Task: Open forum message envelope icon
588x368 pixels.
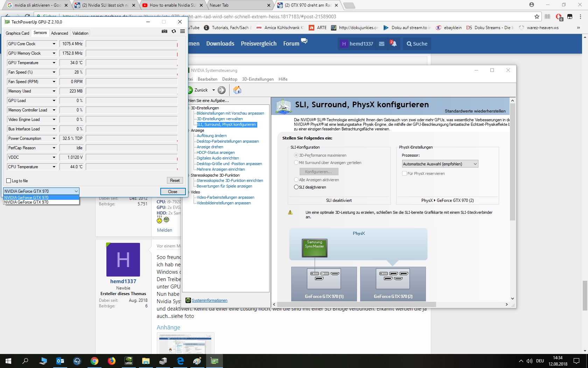Action: click(381, 44)
